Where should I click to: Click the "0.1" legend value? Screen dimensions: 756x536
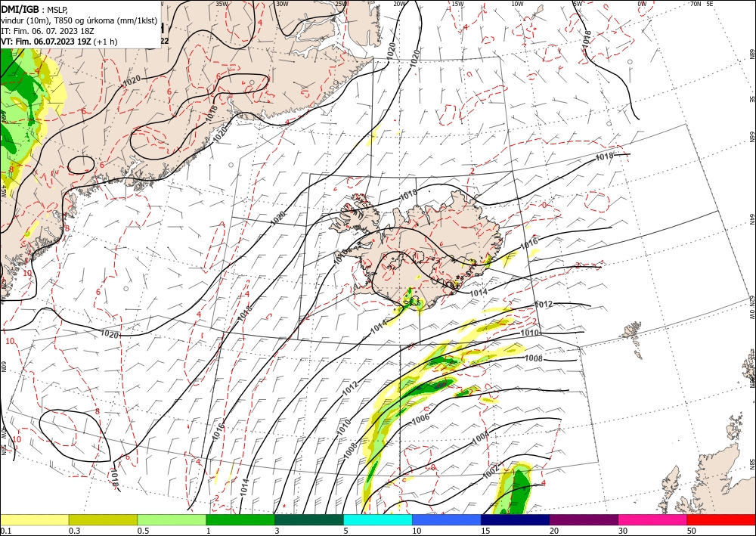[x=5, y=531]
